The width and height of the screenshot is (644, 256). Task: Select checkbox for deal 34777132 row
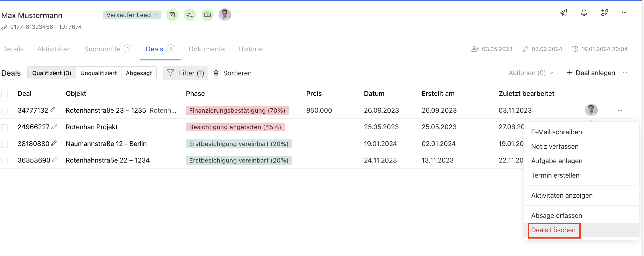tap(5, 111)
